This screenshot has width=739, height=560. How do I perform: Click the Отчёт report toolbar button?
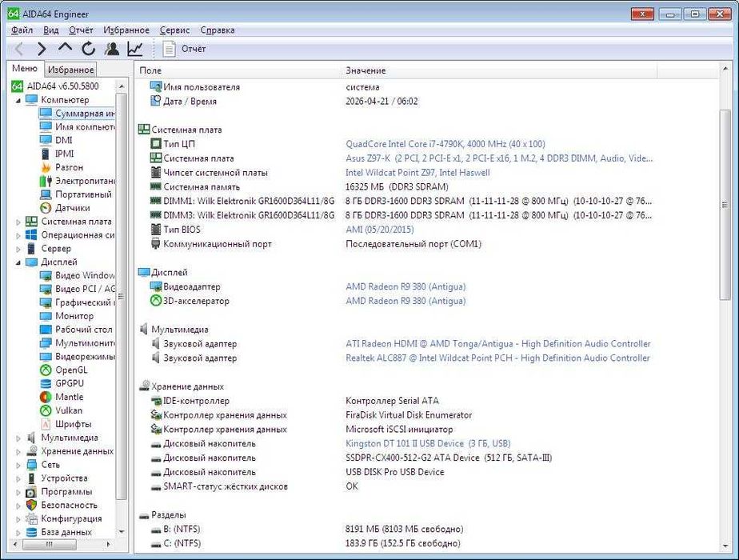coord(184,49)
